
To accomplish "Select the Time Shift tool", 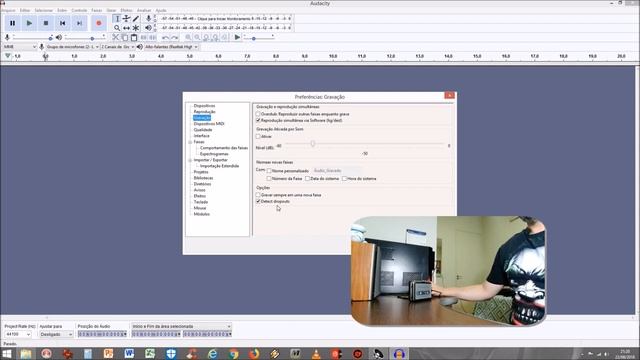I will click(127, 28).
